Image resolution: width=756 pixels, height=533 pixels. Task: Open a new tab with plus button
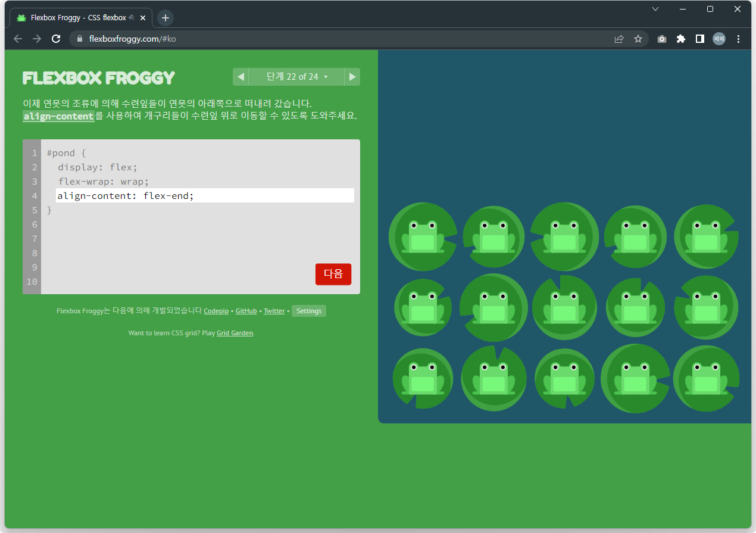point(165,18)
